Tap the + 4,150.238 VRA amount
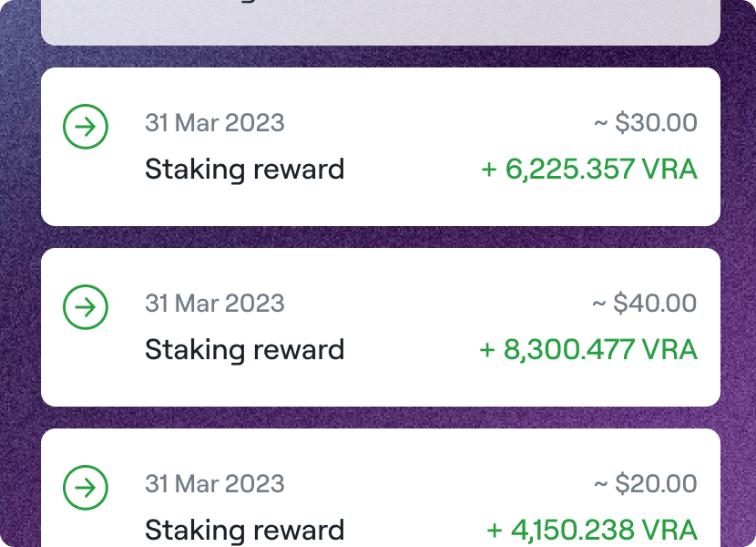The width and height of the screenshot is (756, 547). coord(592,530)
